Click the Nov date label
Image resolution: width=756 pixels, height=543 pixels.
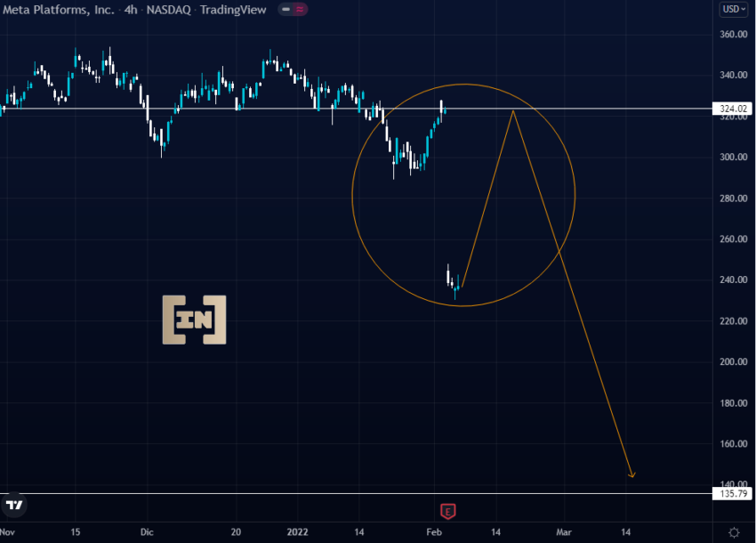(x=7, y=532)
